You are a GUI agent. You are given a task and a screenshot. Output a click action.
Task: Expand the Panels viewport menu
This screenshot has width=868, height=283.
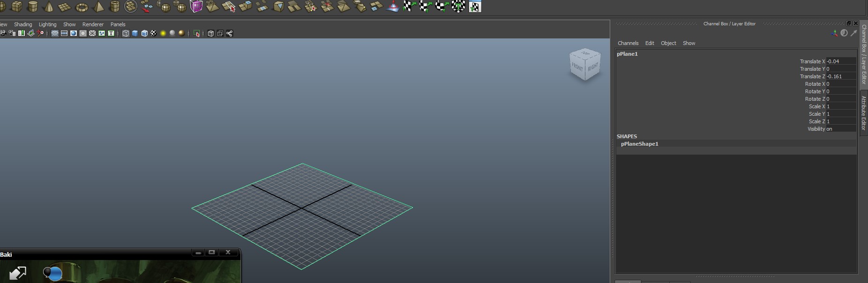(118, 24)
